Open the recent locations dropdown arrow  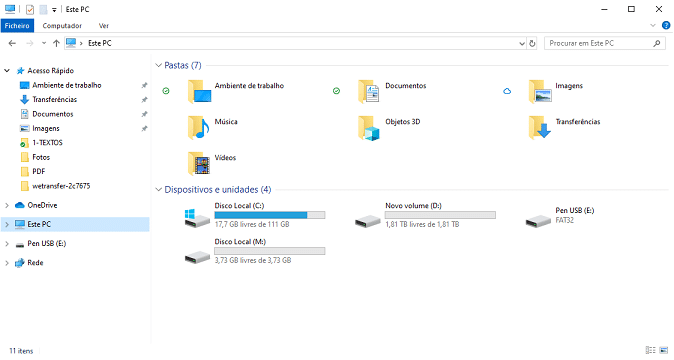tap(44, 43)
